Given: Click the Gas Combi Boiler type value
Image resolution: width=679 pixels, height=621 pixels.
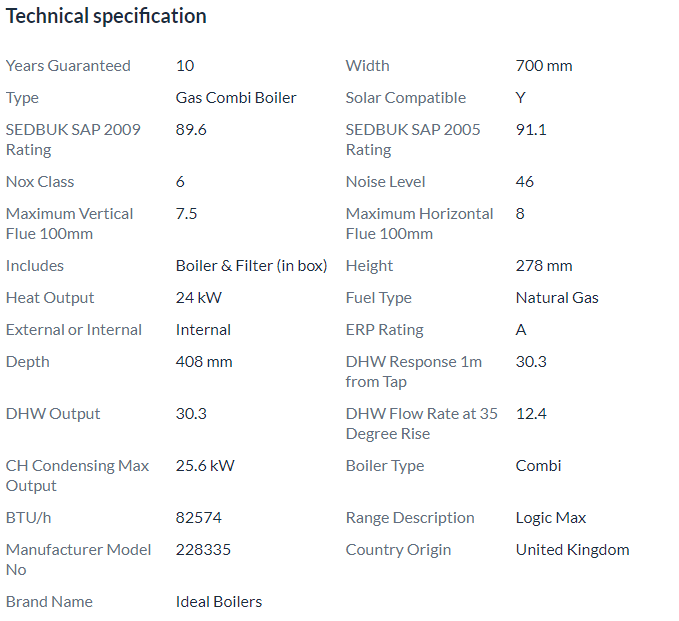Looking at the screenshot, I should [236, 98].
